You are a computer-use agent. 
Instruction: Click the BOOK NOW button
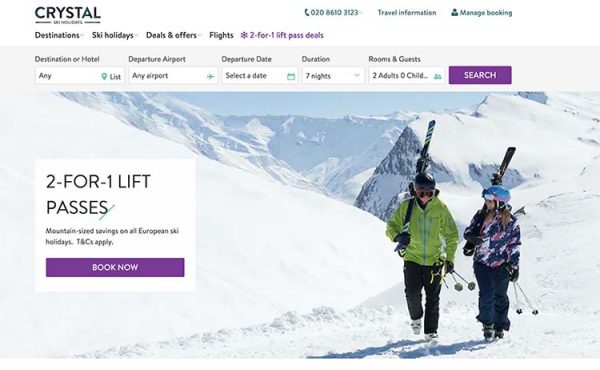pos(115,267)
